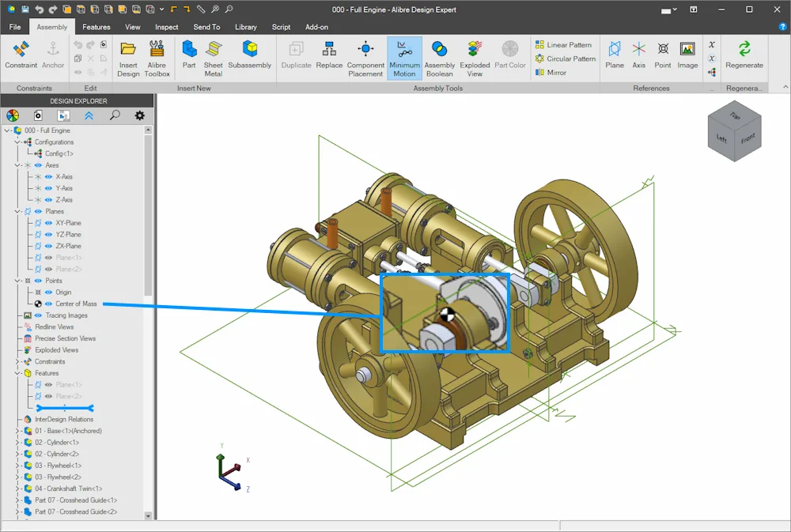Toggle visibility of Center of Mass
The image size is (791, 532).
tap(48, 304)
